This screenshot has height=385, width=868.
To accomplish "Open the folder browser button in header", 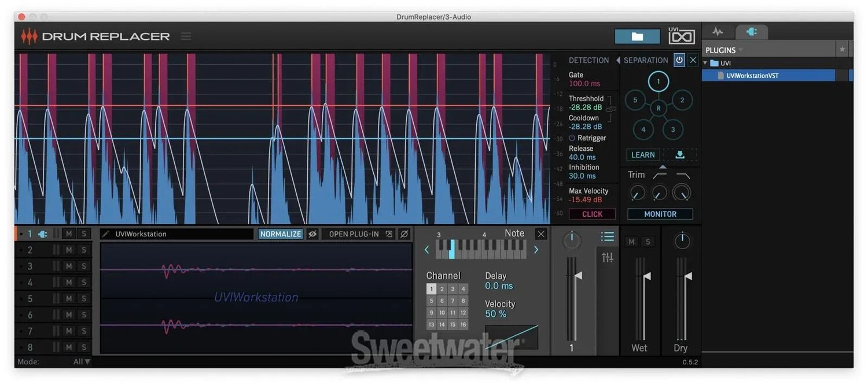I will pyautogui.click(x=637, y=36).
